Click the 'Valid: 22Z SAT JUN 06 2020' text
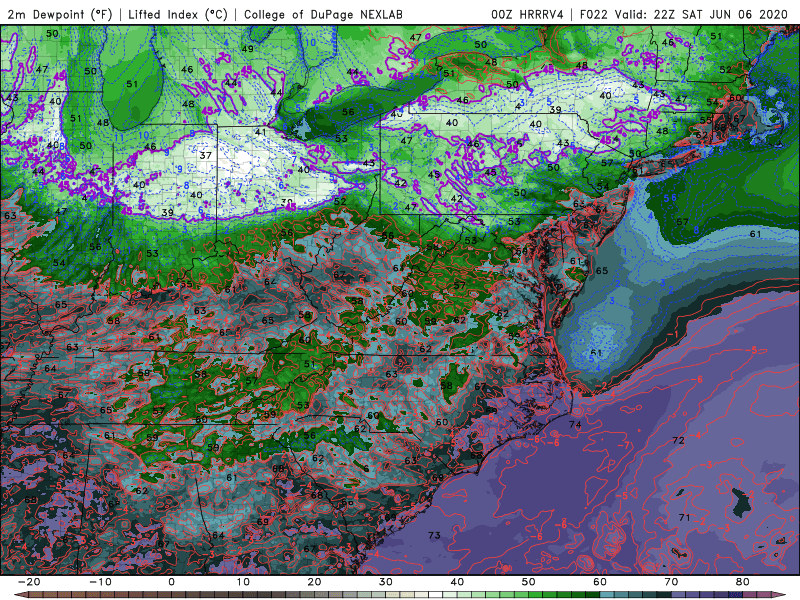The image size is (800, 600). [701, 14]
